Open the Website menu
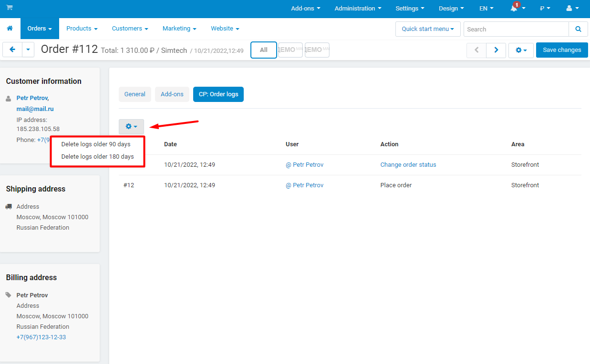590x364 pixels. 225,29
